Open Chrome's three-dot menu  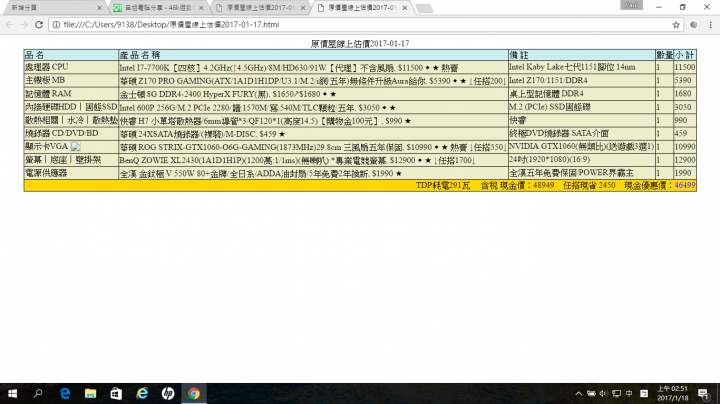point(710,25)
